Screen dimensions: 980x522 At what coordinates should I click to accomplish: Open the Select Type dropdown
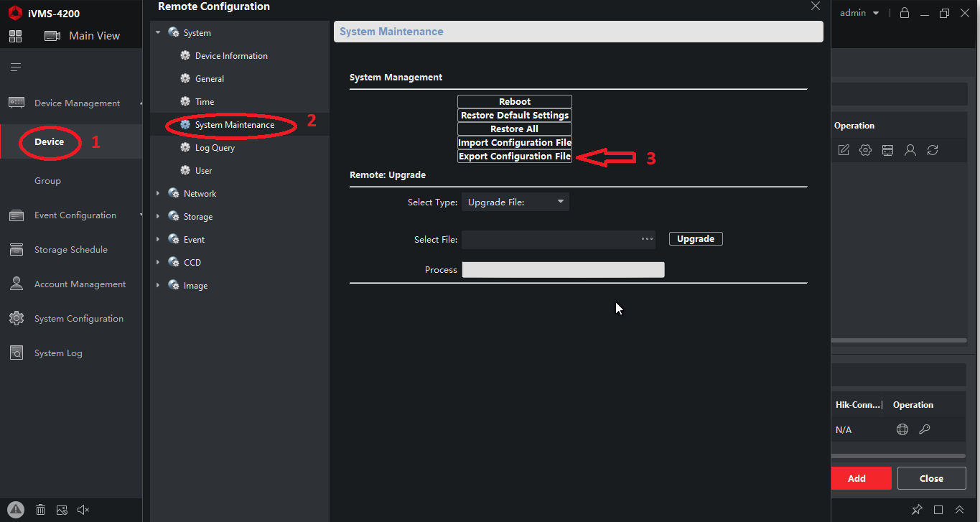(x=515, y=202)
